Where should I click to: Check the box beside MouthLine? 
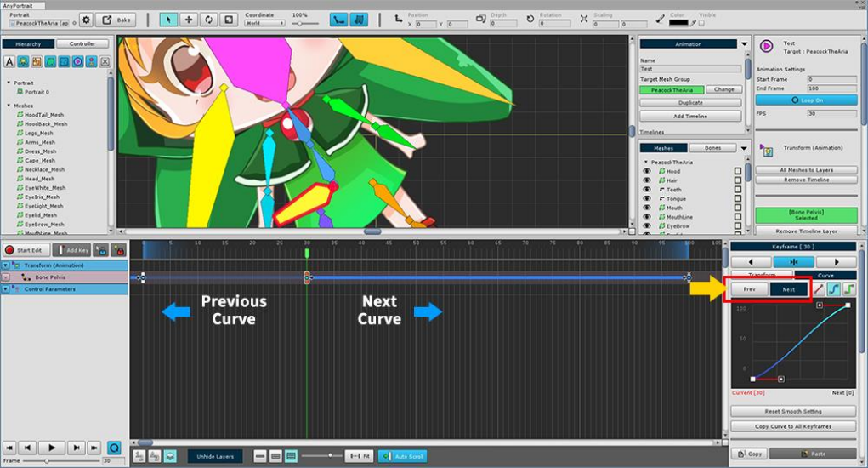click(738, 216)
